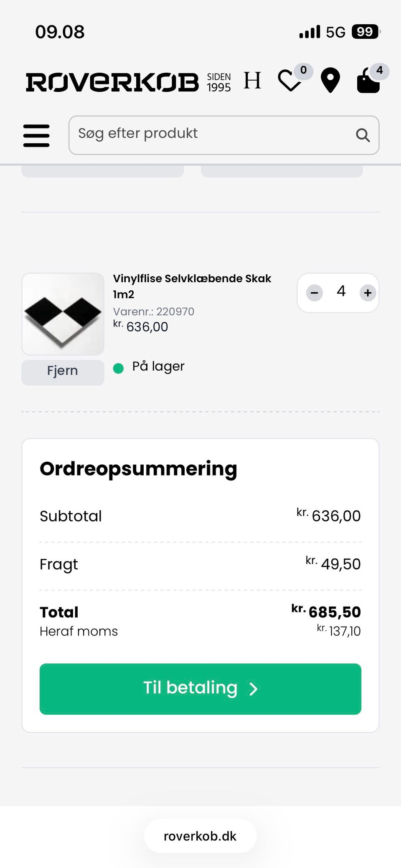Tap the store locator pin icon
401x868 pixels.
tap(330, 80)
